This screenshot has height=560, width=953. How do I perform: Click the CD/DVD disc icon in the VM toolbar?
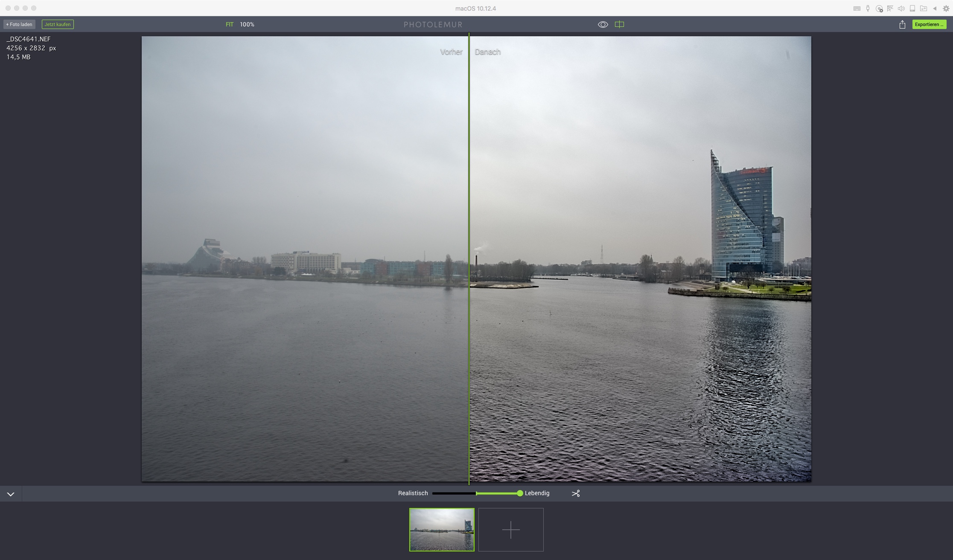879,9
